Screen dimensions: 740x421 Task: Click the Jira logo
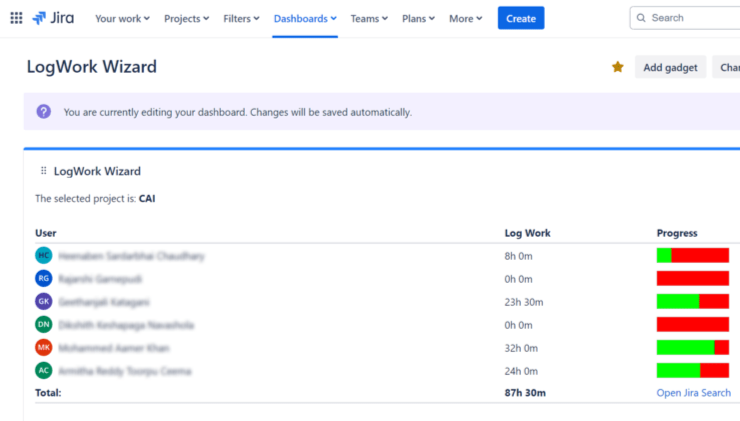[53, 18]
